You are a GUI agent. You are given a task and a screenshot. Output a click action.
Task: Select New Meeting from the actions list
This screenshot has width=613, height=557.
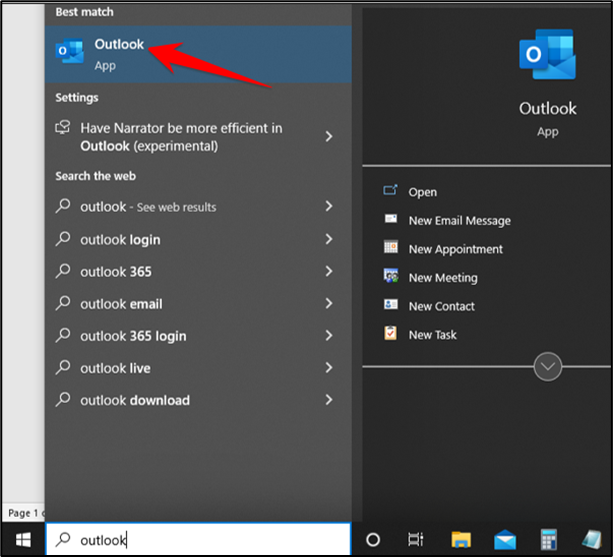[x=442, y=277]
